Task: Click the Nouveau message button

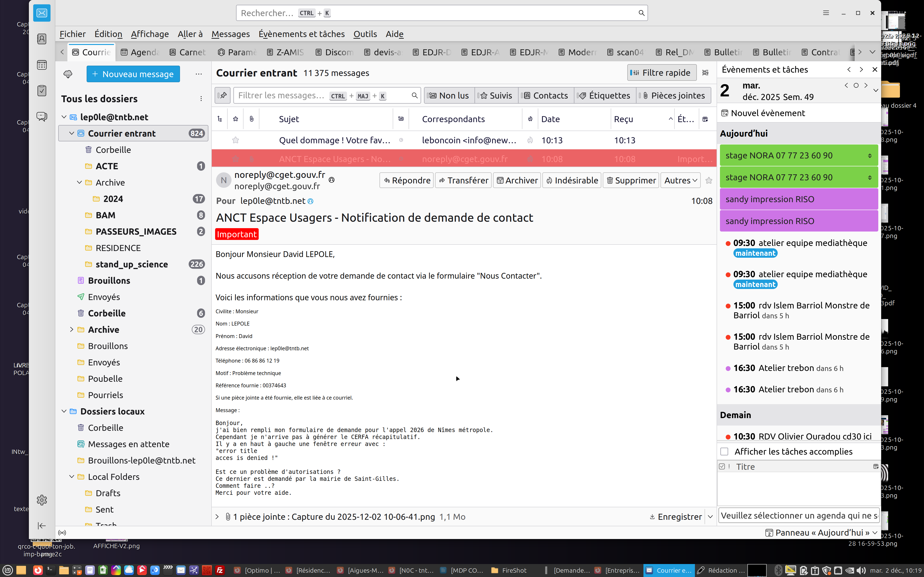Action: [133, 74]
